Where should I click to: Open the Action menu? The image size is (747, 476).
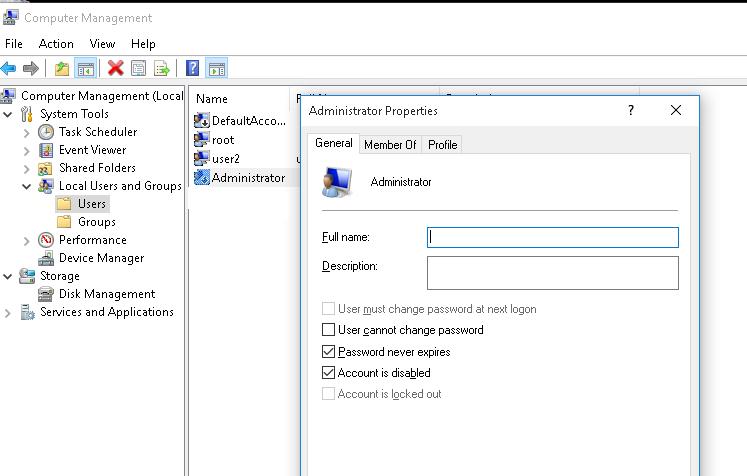(56, 44)
